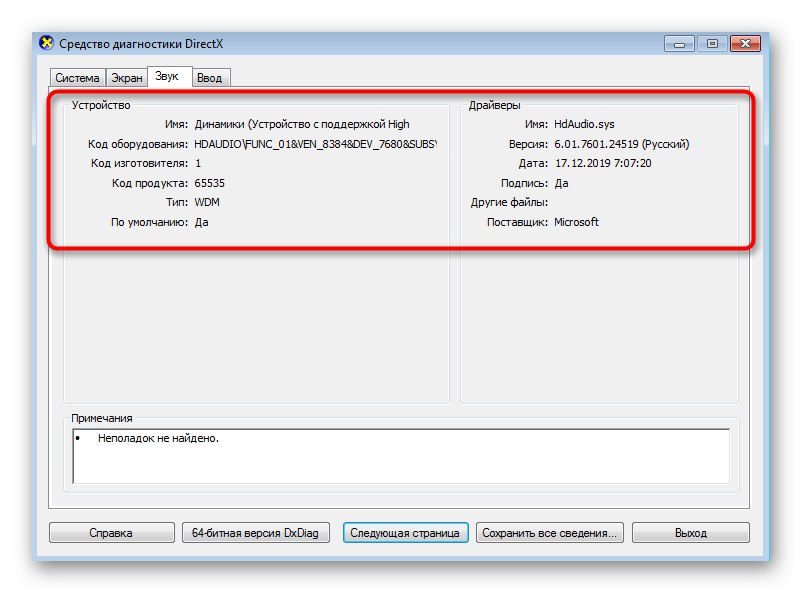Screen dimensions: 802x593
Task: Click date value 17.12.2019 7:07:20
Action: (603, 163)
